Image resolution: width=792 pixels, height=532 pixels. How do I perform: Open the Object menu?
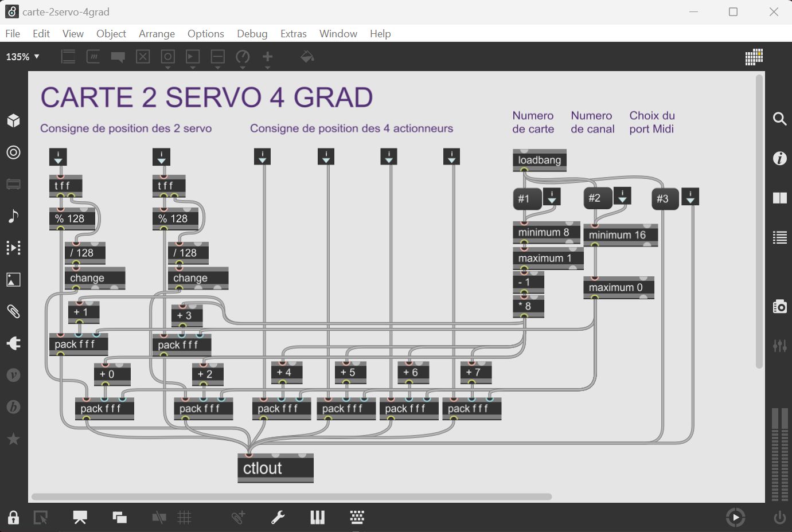point(111,34)
